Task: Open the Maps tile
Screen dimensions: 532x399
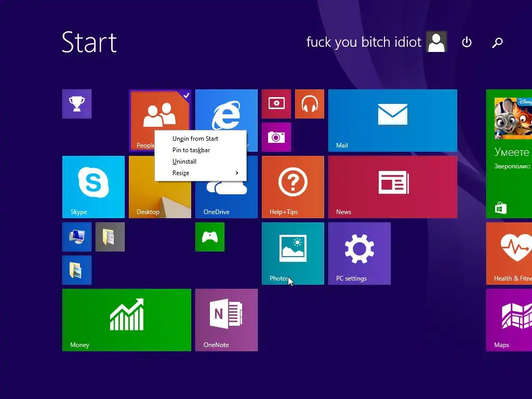Action: point(509,320)
